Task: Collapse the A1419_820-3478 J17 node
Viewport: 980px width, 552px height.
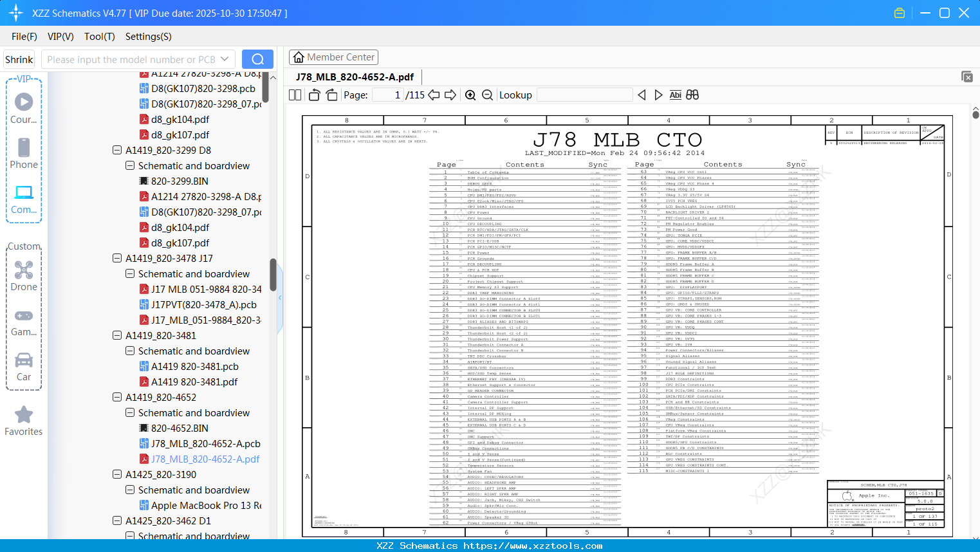Action: tap(117, 259)
